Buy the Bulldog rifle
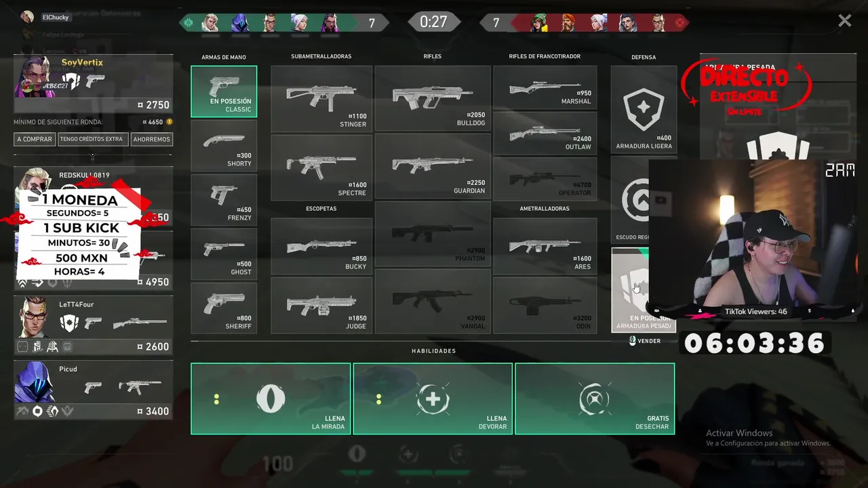Image resolution: width=868 pixels, height=488 pixels. click(433, 98)
